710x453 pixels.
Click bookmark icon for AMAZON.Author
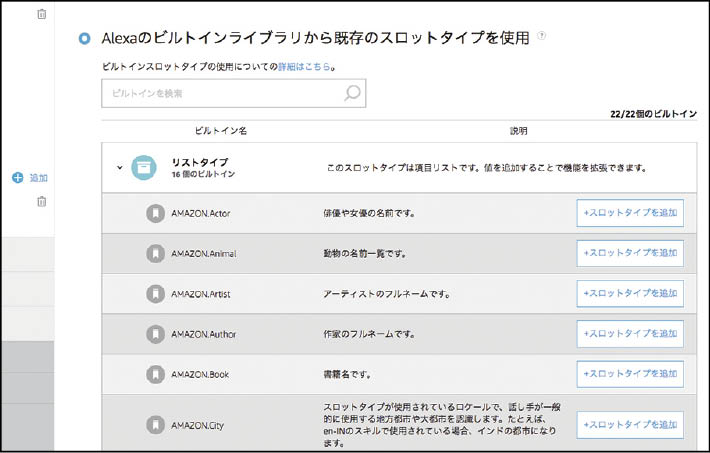pyautogui.click(x=155, y=334)
